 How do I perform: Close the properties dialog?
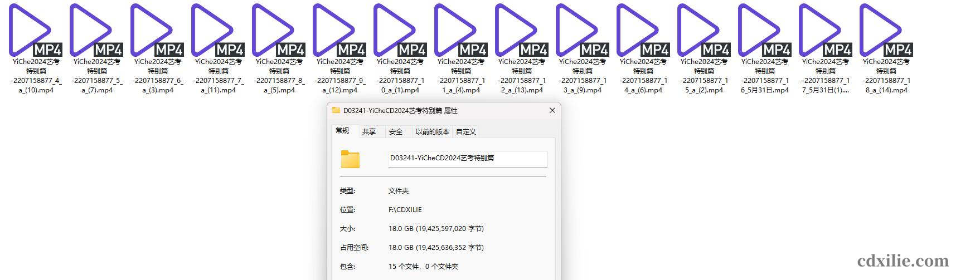click(552, 110)
